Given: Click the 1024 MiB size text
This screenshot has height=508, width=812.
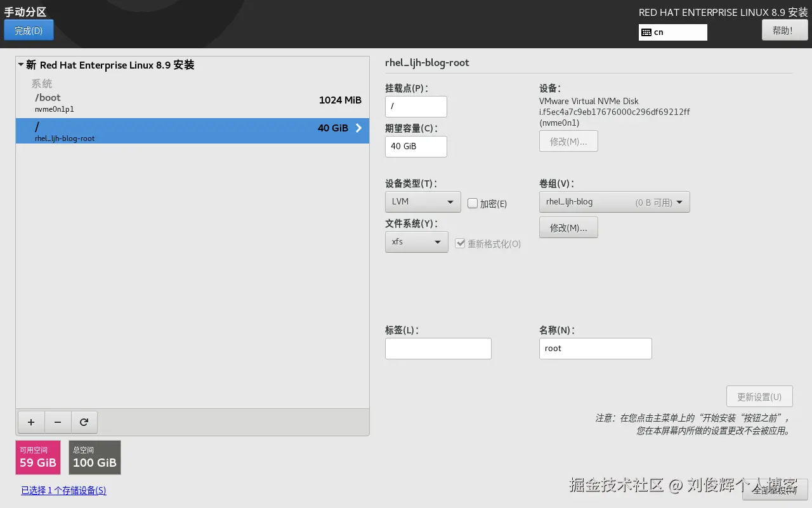Looking at the screenshot, I should [x=340, y=100].
